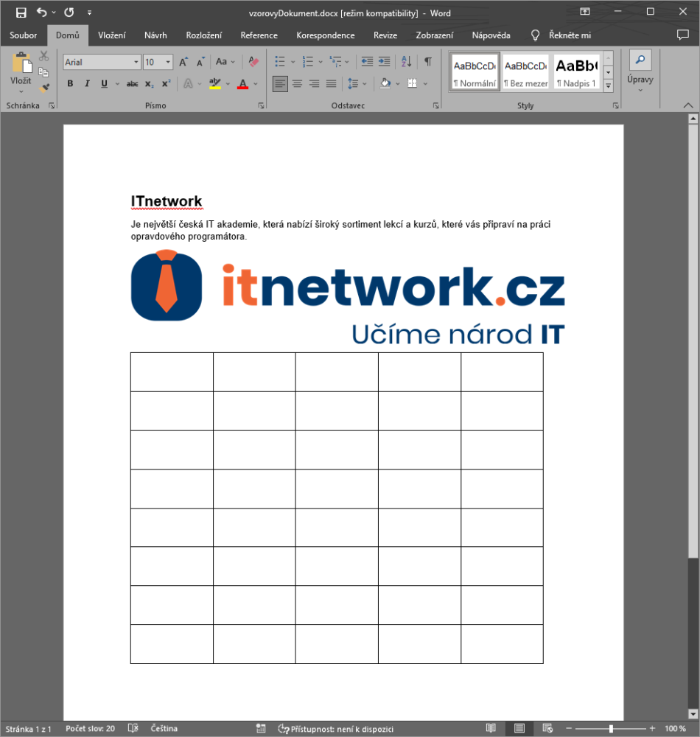Switch to the Návrh tab

(155, 35)
